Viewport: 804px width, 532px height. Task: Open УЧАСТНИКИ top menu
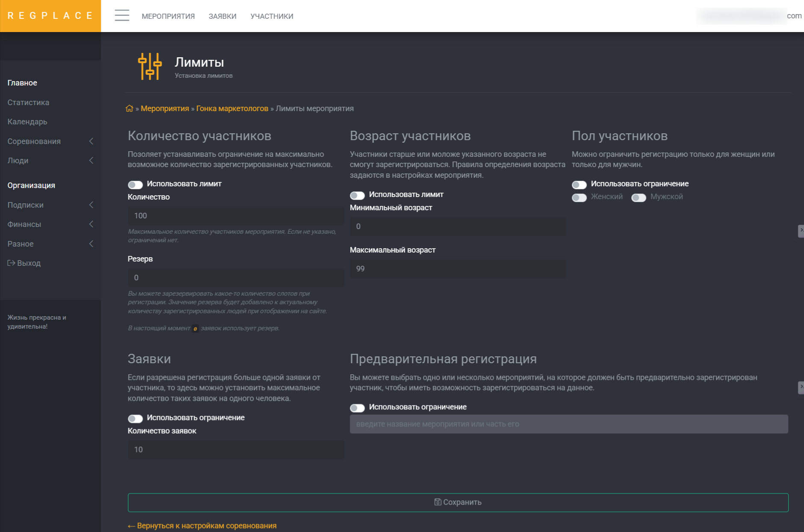coord(272,16)
